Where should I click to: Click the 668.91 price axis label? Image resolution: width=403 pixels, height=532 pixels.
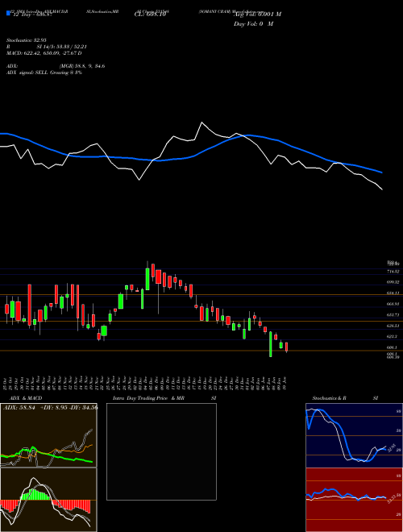coord(393,304)
